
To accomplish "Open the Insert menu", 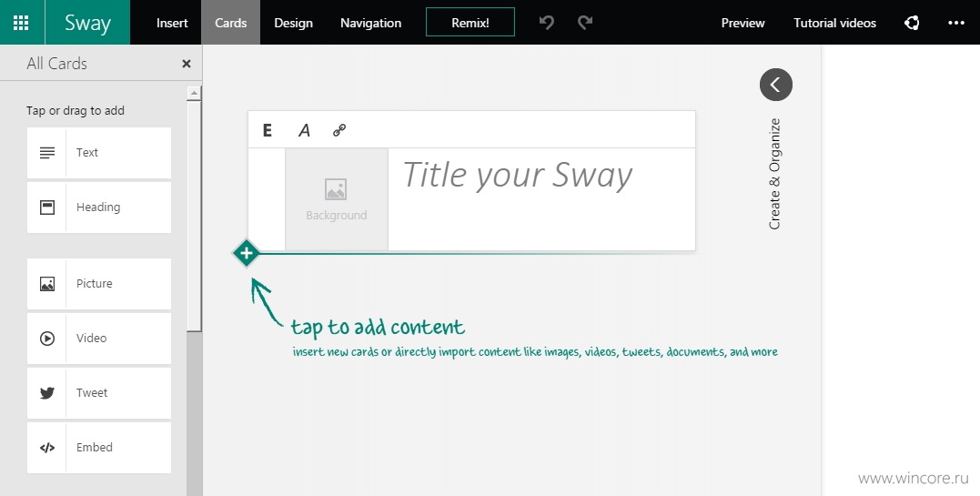I will (172, 23).
